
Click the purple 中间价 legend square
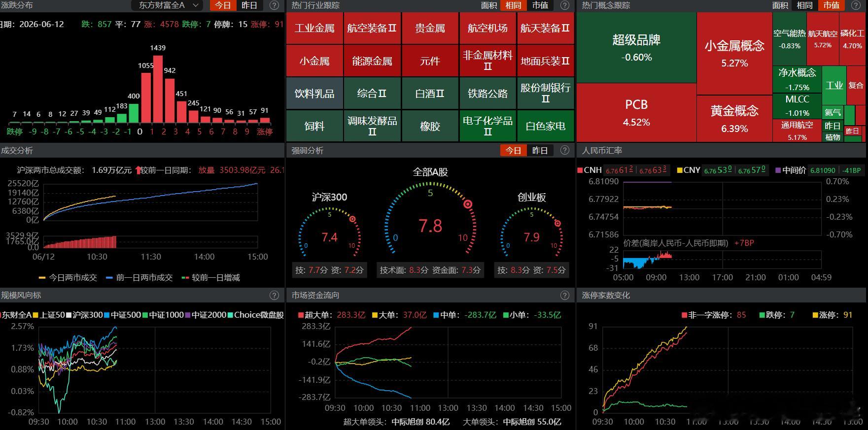coord(778,170)
